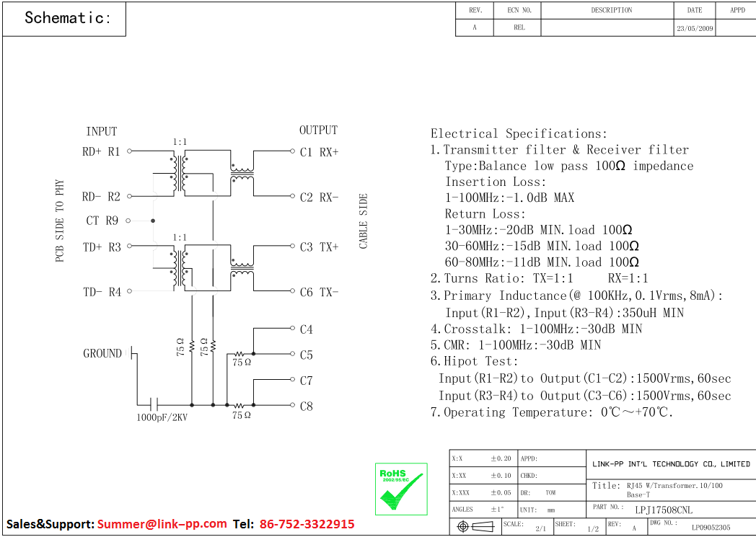Screen dimensions: 756x537
Task: Open the Summer@link-pp.com email link
Action: (x=162, y=524)
